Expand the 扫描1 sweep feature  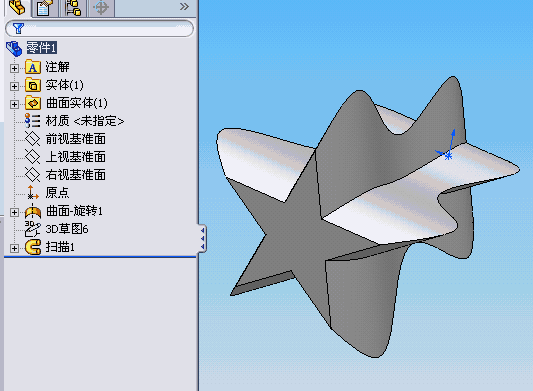pyautogui.click(x=14, y=249)
